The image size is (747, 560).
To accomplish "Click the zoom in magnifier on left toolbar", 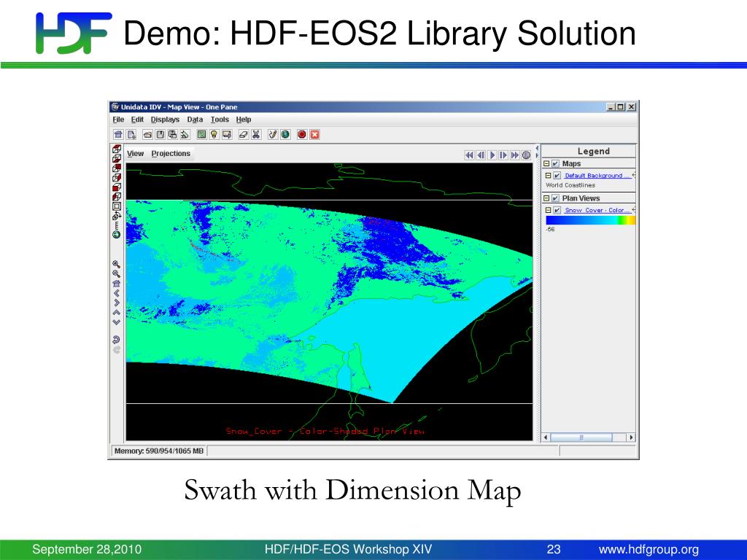I will [116, 264].
